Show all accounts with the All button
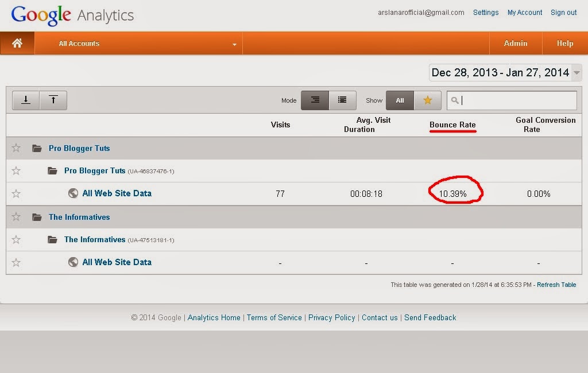This screenshot has width=588, height=373. 400,100
